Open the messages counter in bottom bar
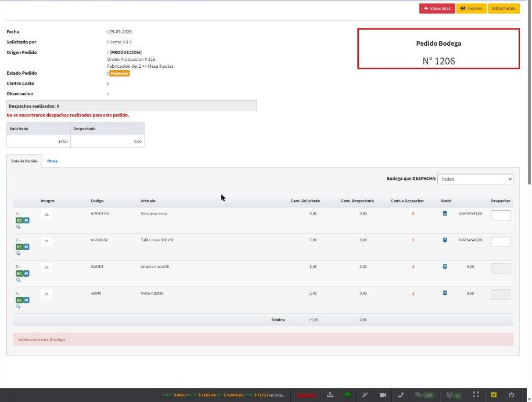Viewport: 532px width, 402px height. pyautogui.click(x=425, y=395)
